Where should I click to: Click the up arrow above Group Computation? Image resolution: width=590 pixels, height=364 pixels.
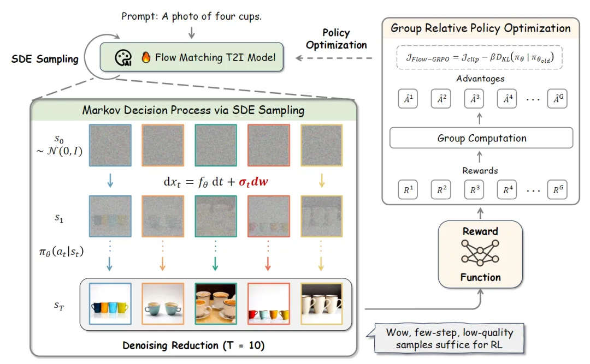[x=480, y=118]
